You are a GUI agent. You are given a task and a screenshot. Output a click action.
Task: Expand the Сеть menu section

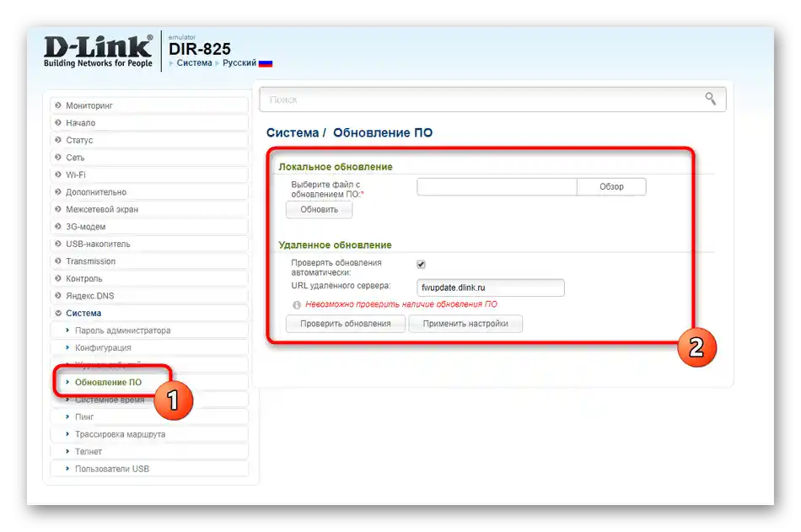point(149,158)
